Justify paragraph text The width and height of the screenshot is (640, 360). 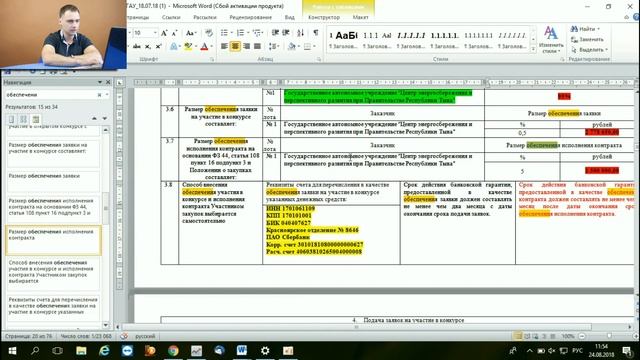click(257, 47)
